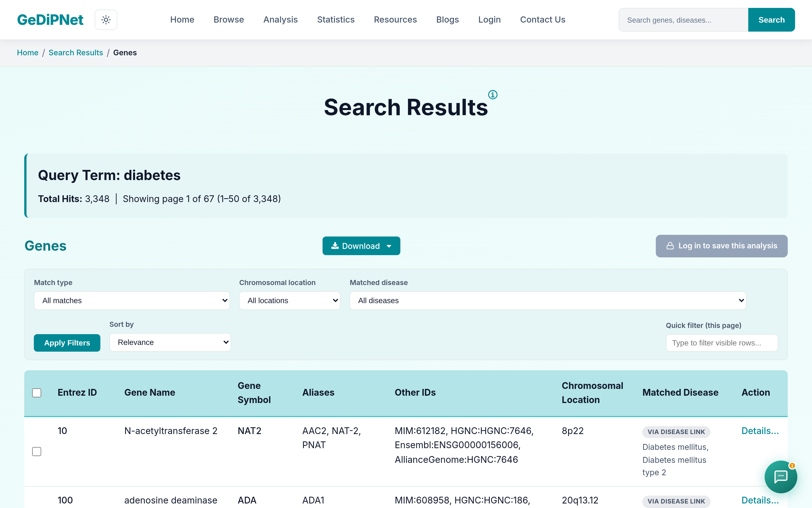812x508 pixels.
Task: Click the Gene Name column header
Action: pyautogui.click(x=150, y=392)
